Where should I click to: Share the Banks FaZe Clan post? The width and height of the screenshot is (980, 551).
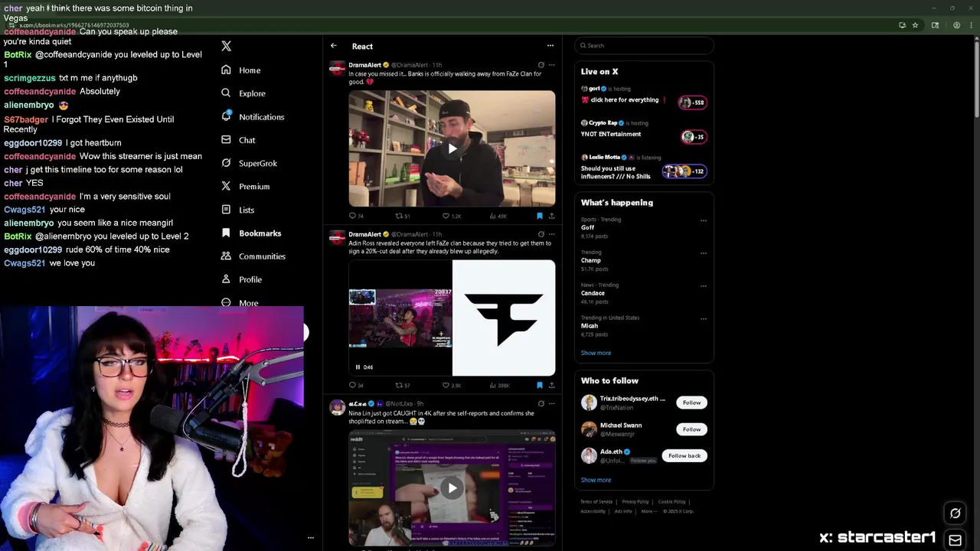click(551, 216)
